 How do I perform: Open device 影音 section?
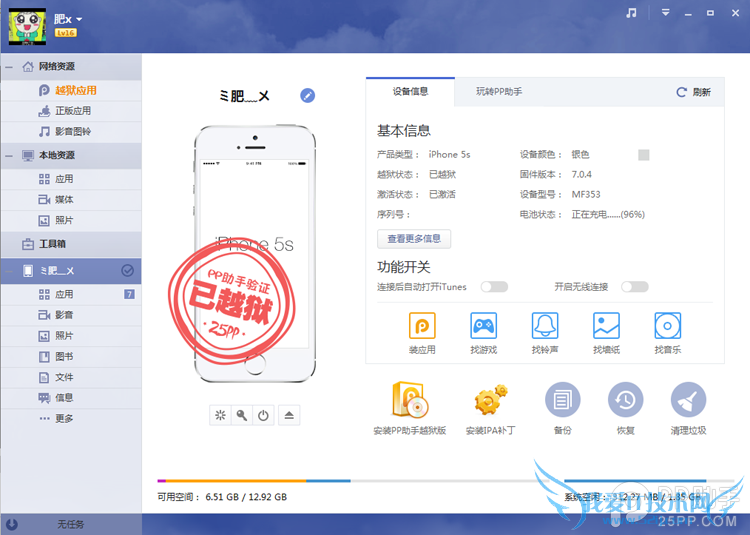point(71,315)
